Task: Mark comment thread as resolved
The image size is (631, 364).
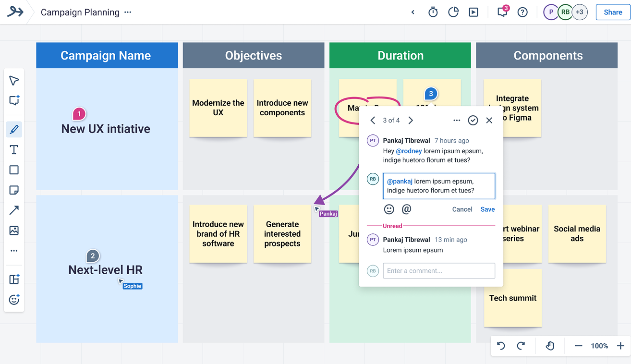Action: 473,121
